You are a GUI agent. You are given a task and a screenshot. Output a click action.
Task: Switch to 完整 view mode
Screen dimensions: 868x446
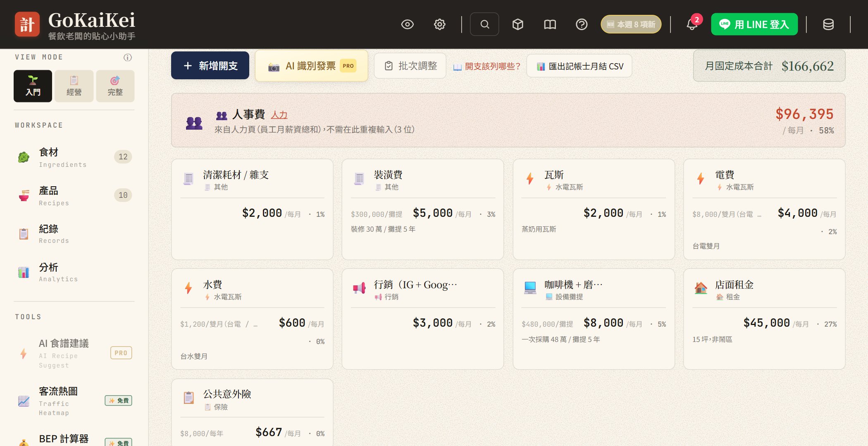click(115, 86)
